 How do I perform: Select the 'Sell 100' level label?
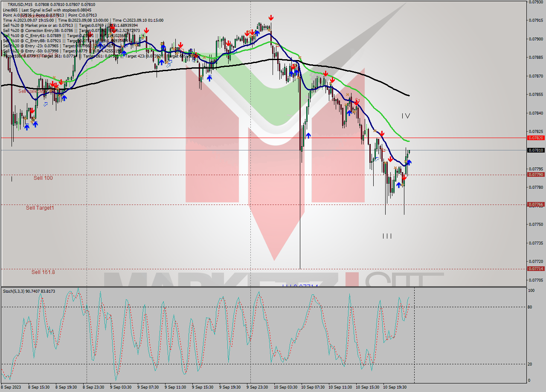point(43,178)
